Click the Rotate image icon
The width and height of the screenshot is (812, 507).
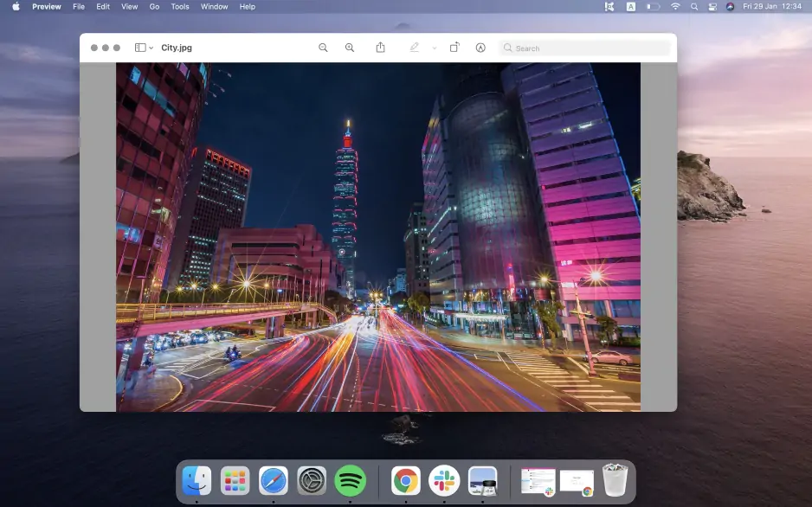coord(454,48)
